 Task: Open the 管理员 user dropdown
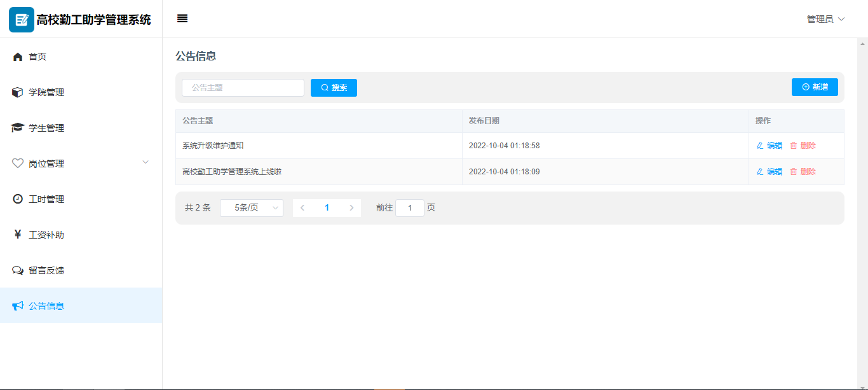[825, 19]
